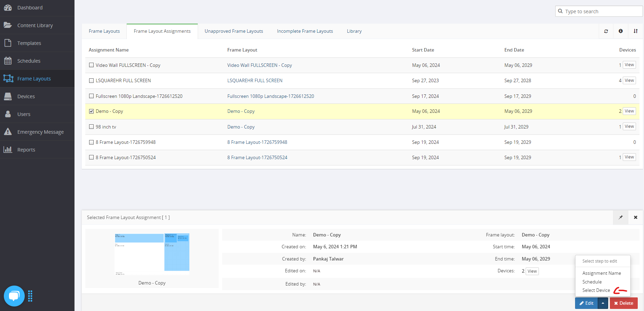View devices for 98 inch tv
The image size is (644, 311).
click(x=629, y=126)
